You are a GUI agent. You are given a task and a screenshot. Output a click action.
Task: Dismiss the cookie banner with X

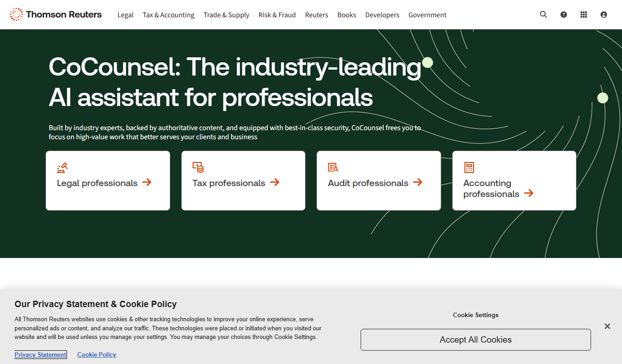[x=607, y=326]
